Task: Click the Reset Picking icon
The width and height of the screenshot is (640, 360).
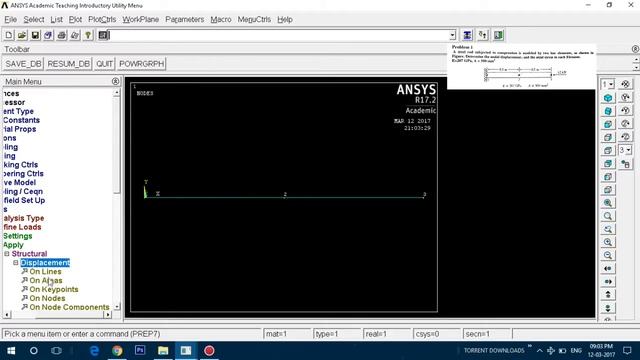Action: (483, 35)
